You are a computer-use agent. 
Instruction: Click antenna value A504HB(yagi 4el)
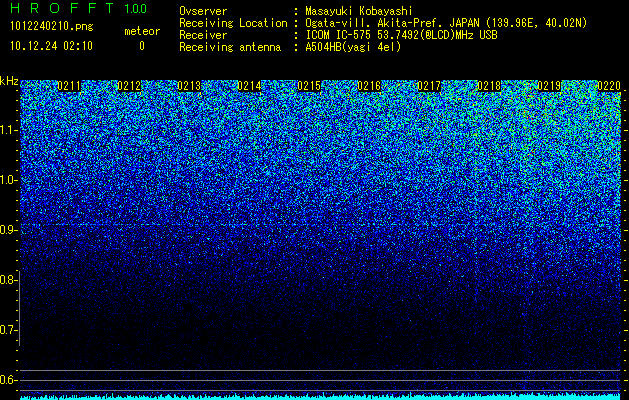click(353, 47)
